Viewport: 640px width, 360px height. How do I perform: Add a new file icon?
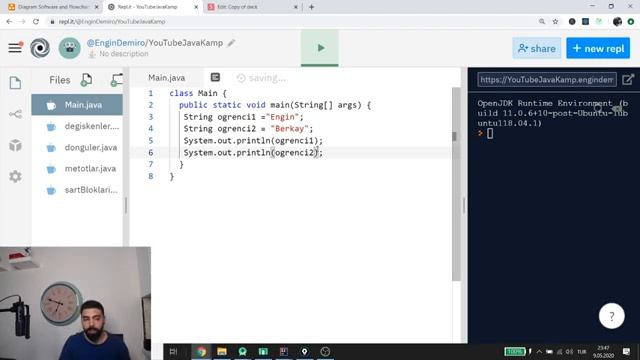point(86,80)
